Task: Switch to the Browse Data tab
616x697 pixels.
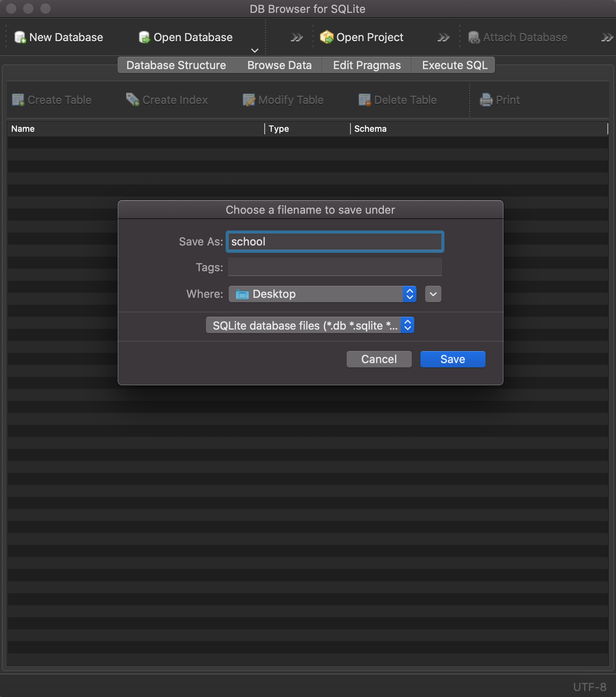Action: coord(279,65)
